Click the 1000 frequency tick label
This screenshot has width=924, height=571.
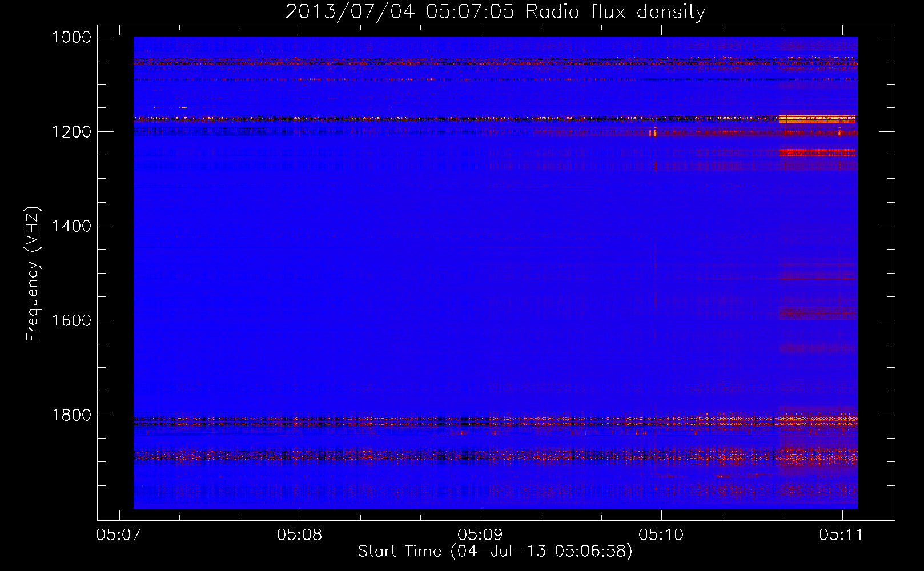71,37
